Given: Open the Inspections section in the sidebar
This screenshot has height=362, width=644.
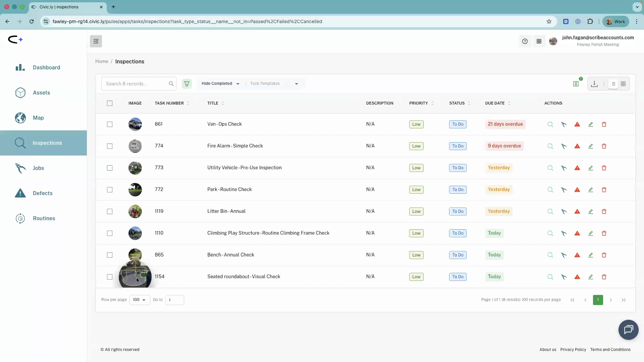Looking at the screenshot, I should tap(47, 143).
